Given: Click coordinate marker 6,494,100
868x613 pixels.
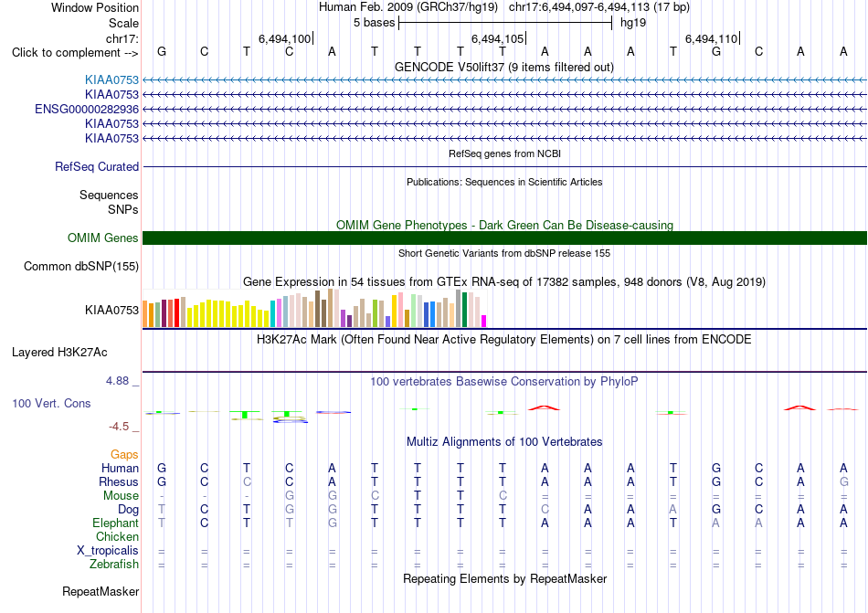Looking at the screenshot, I should pyautogui.click(x=284, y=38).
